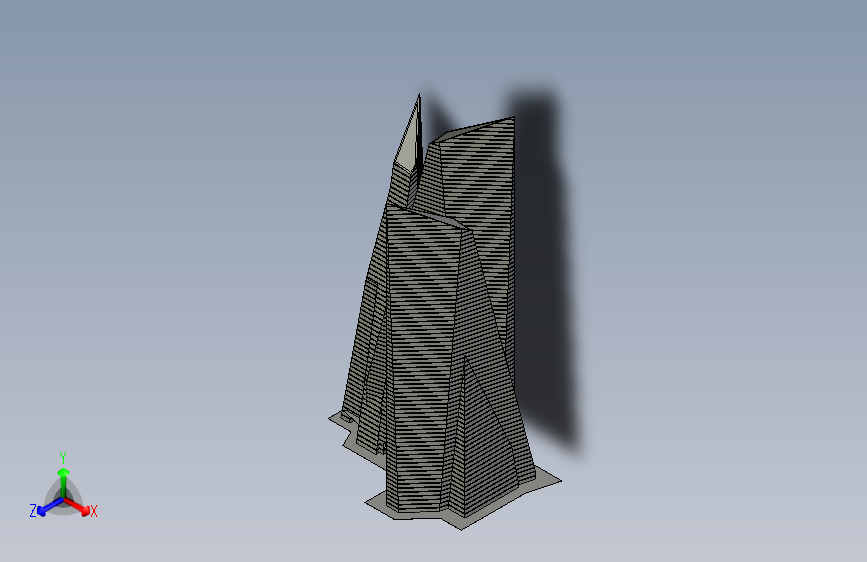Click the blue Z axis of the triad
Screen dimensions: 867x562
pos(50,507)
